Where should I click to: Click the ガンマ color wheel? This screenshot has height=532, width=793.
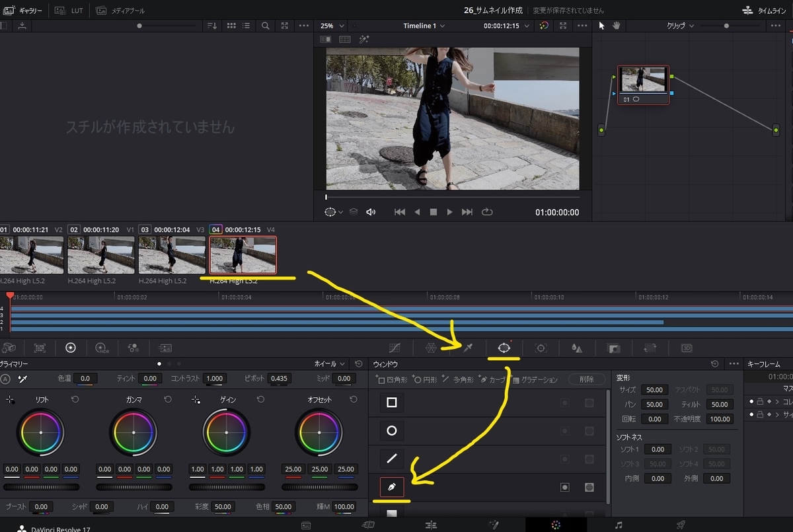tap(133, 432)
